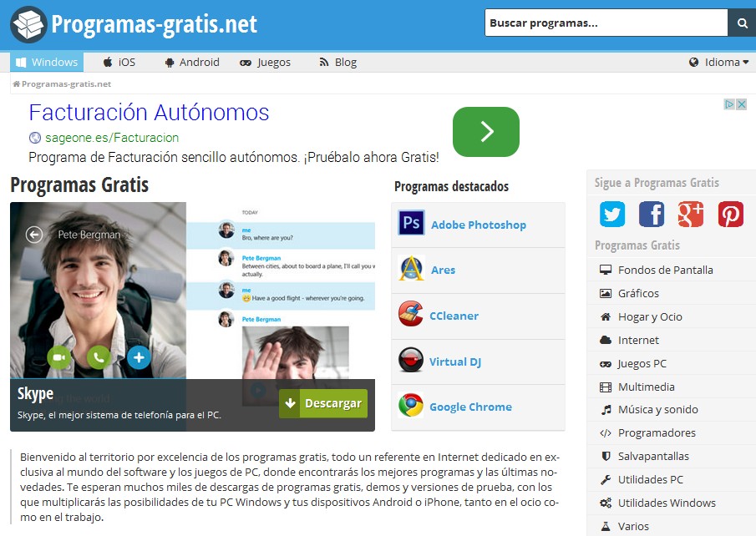Select the Android tab
The width and height of the screenshot is (756, 536).
[192, 62]
